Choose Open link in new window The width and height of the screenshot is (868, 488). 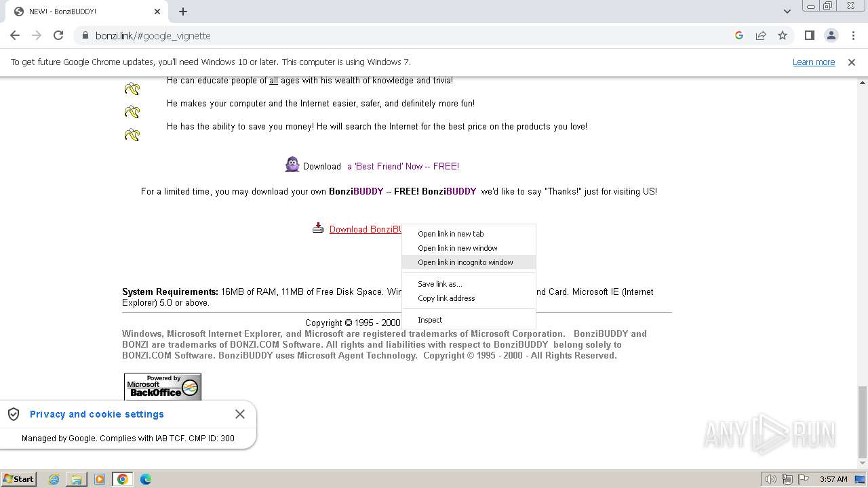[x=469, y=248]
